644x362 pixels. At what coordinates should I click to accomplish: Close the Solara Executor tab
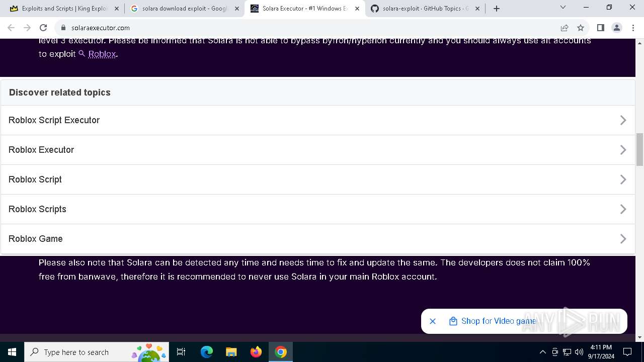click(x=357, y=9)
